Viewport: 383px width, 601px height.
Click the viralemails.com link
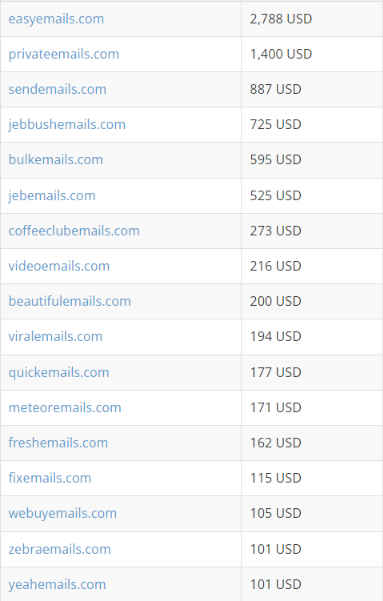(56, 337)
